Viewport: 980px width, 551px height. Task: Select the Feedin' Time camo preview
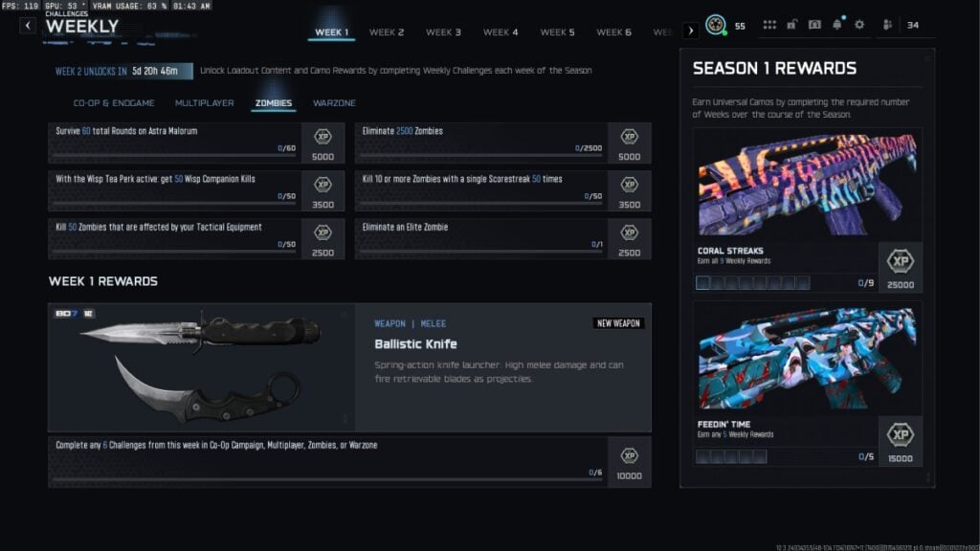[807, 359]
